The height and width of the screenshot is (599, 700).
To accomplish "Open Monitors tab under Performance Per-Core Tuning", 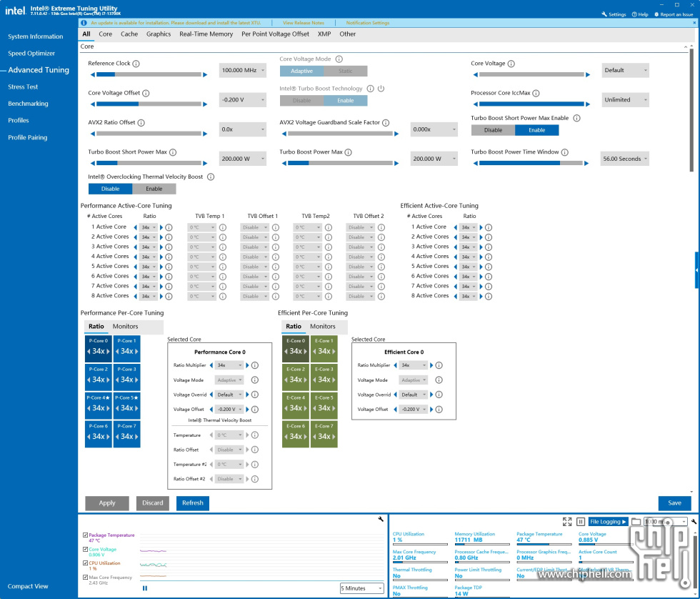I will pyautogui.click(x=126, y=327).
